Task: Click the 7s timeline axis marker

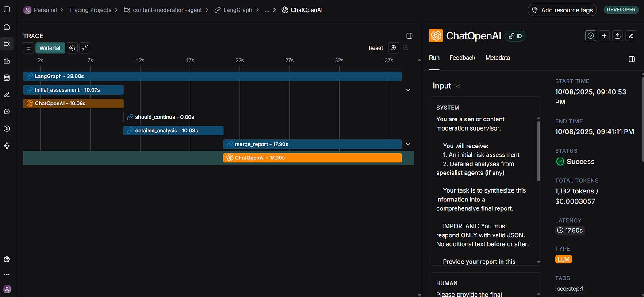Action: point(90,60)
